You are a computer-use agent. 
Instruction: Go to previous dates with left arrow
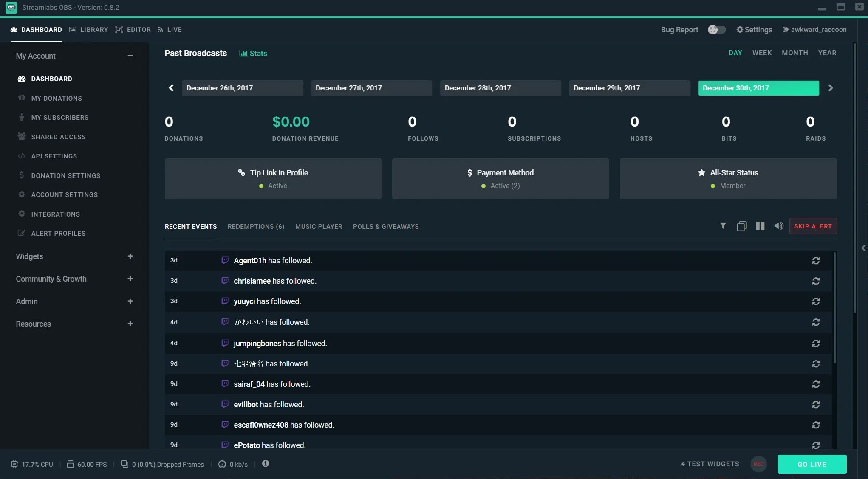point(171,88)
